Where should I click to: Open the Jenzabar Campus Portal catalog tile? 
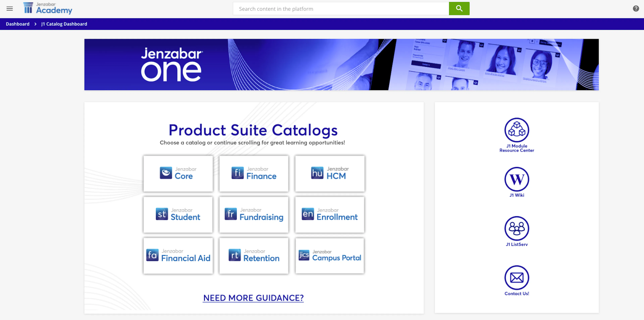pos(330,256)
